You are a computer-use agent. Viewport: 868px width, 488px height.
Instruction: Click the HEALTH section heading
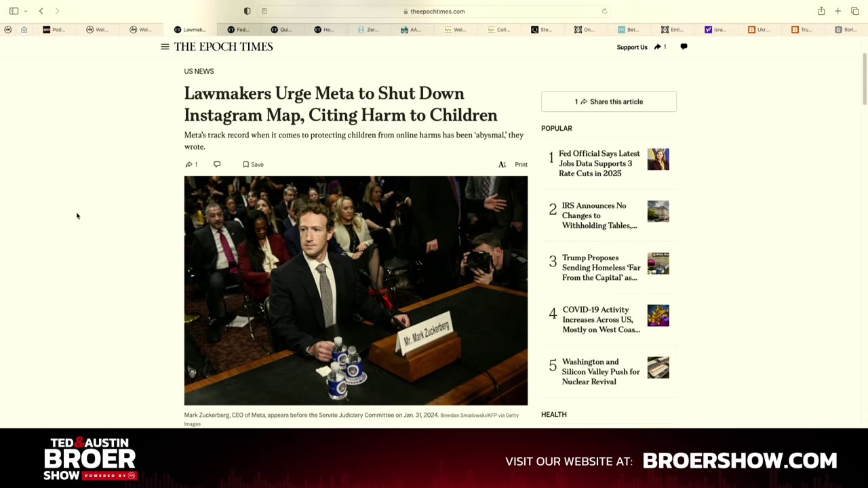point(553,414)
